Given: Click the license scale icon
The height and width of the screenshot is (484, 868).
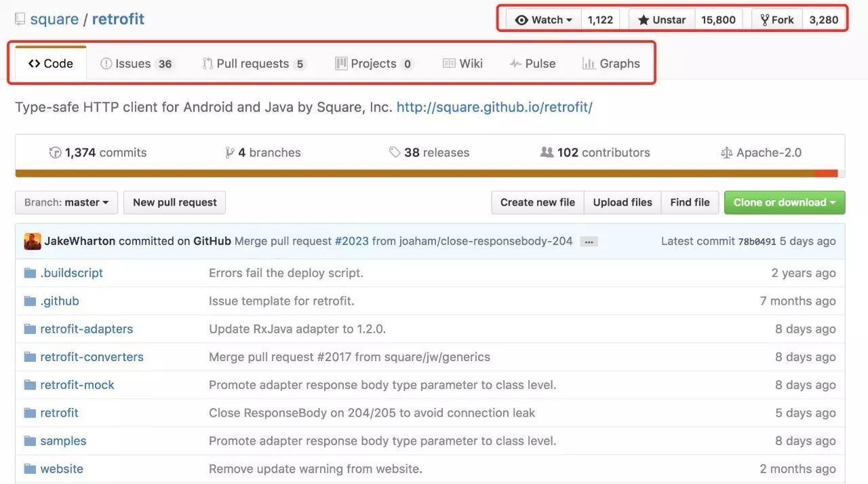Looking at the screenshot, I should [727, 153].
